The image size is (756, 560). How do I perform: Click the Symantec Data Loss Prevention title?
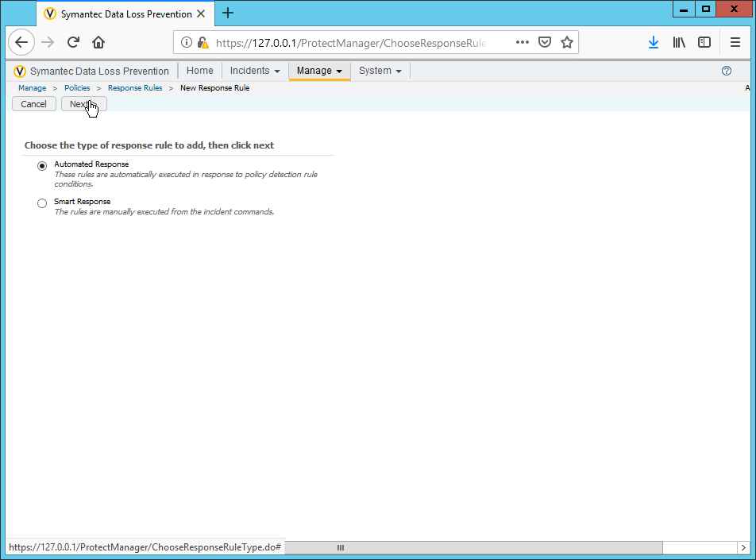coord(99,71)
